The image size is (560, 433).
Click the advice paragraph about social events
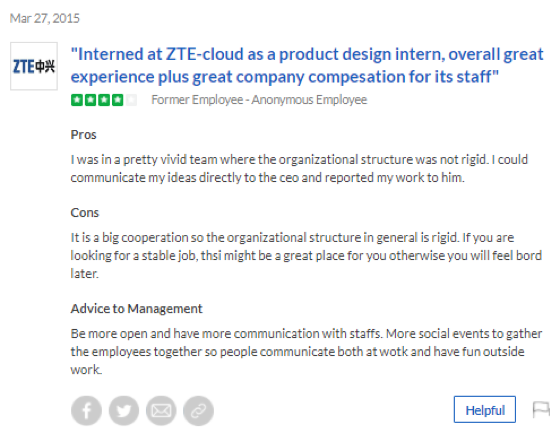pyautogui.click(x=306, y=352)
